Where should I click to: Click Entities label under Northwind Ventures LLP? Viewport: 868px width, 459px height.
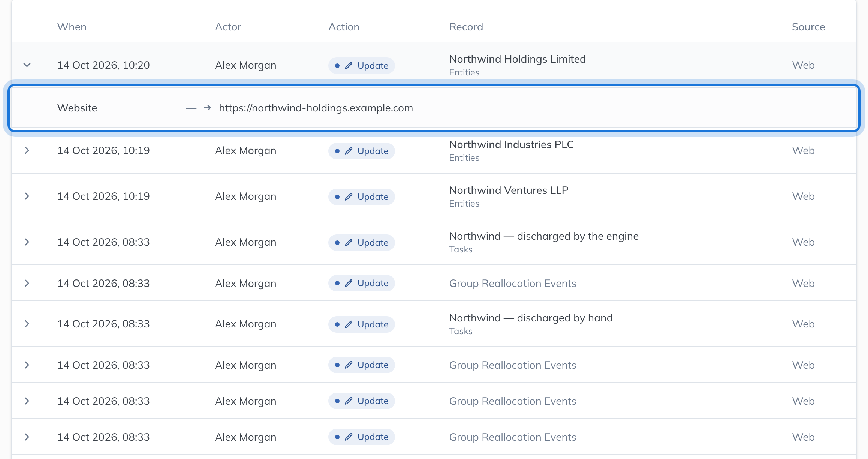click(464, 204)
